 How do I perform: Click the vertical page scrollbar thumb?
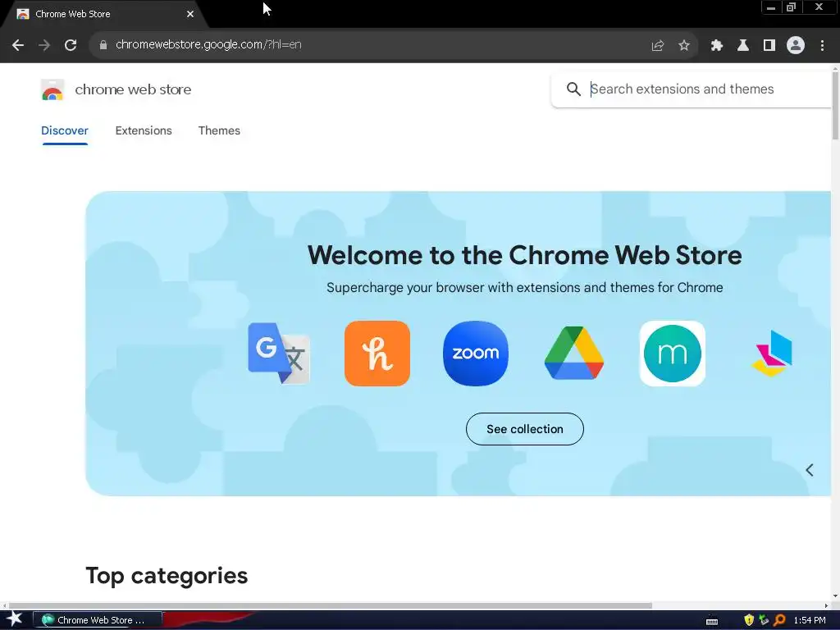click(835, 104)
